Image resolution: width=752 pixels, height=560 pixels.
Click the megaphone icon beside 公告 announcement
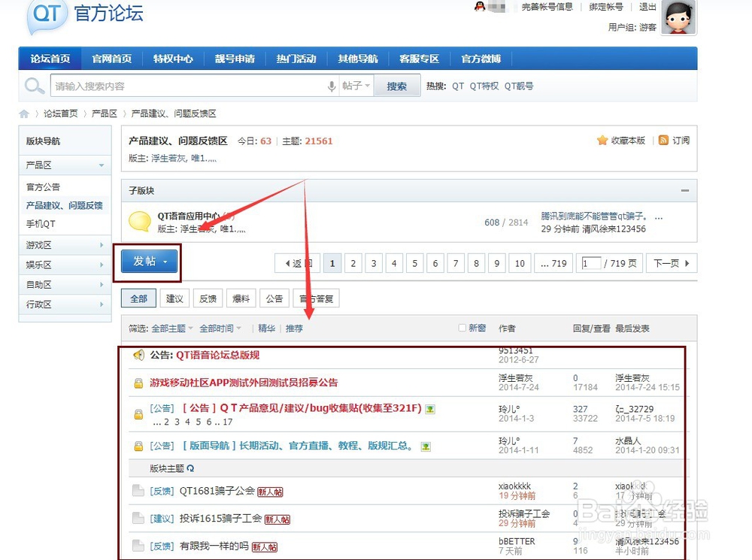tap(139, 355)
